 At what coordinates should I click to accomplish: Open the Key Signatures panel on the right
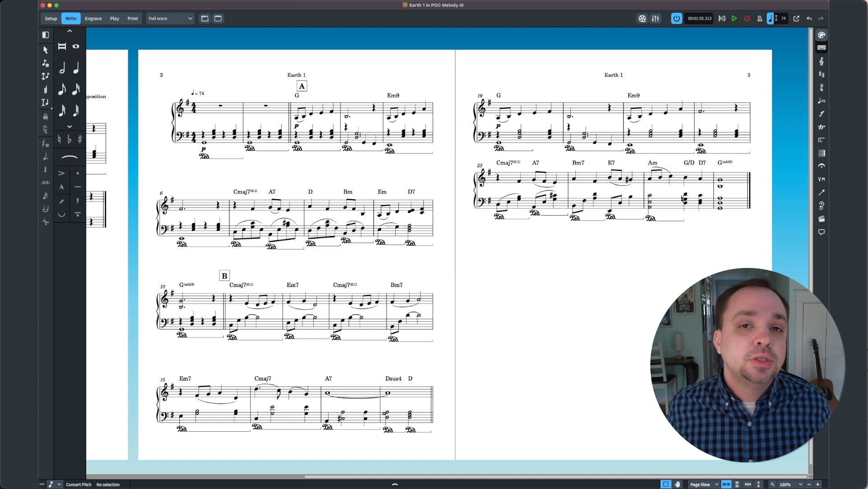822,75
